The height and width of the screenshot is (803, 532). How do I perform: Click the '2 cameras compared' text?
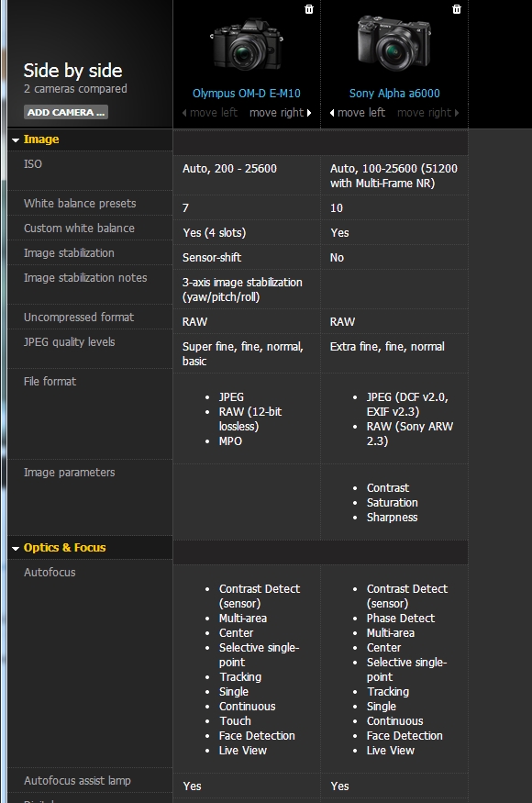click(x=75, y=89)
